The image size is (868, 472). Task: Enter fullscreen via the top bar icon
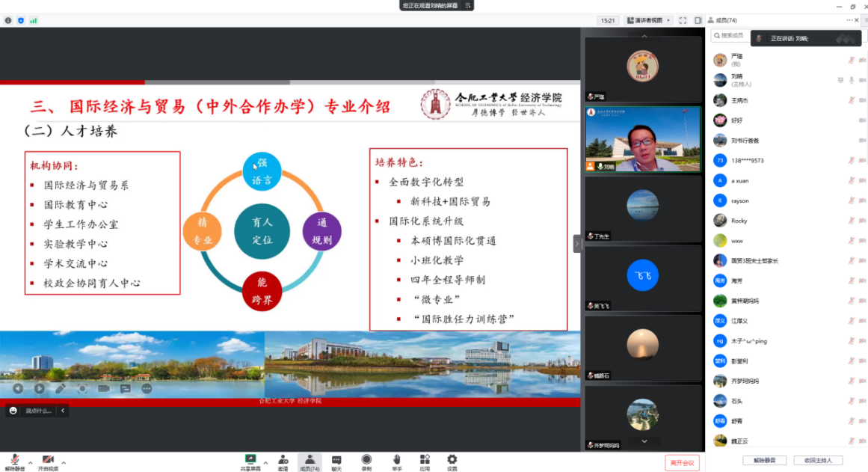click(x=683, y=20)
